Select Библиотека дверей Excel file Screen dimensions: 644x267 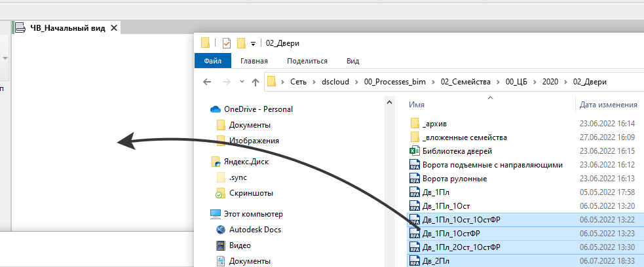(457, 151)
